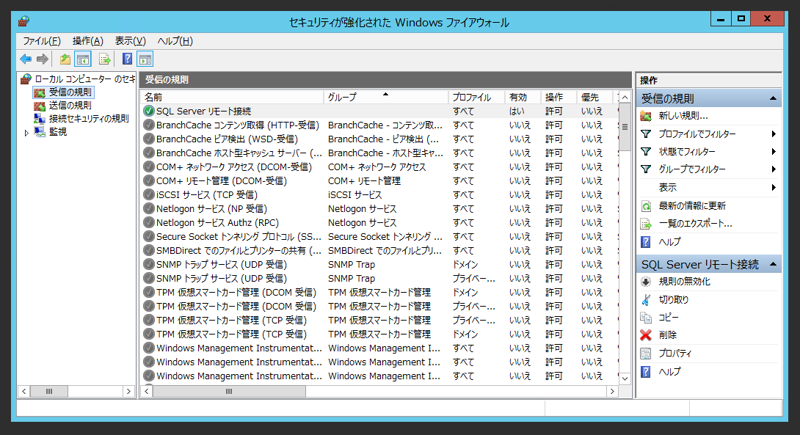Click the rules list vertical scrollbar thumb

click(624, 128)
